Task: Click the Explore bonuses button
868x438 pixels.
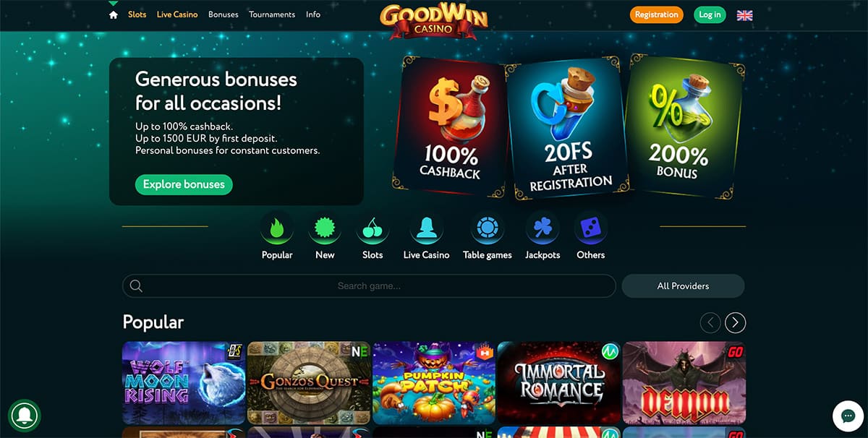Action: point(184,184)
